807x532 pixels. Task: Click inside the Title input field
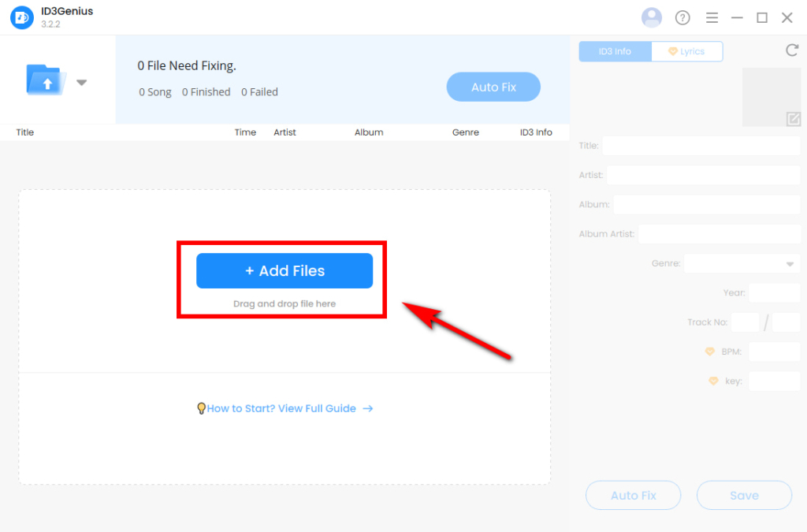tap(701, 145)
